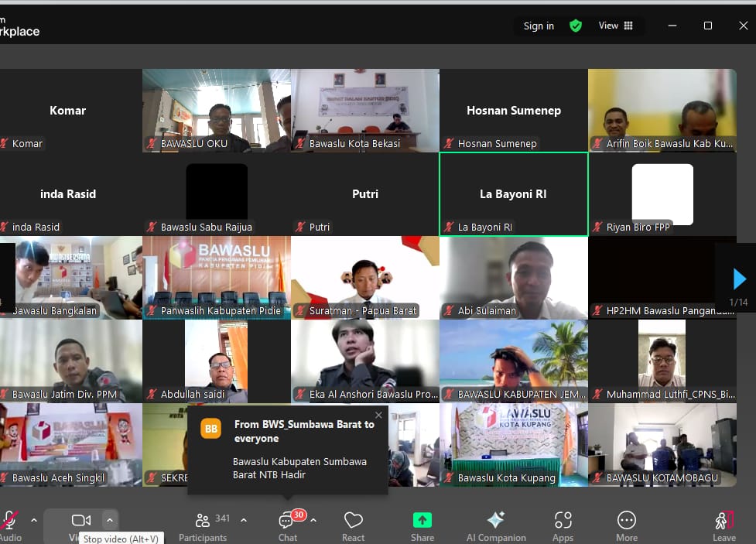The image size is (756, 544).
Task: Open the View menu
Action: tap(608, 26)
